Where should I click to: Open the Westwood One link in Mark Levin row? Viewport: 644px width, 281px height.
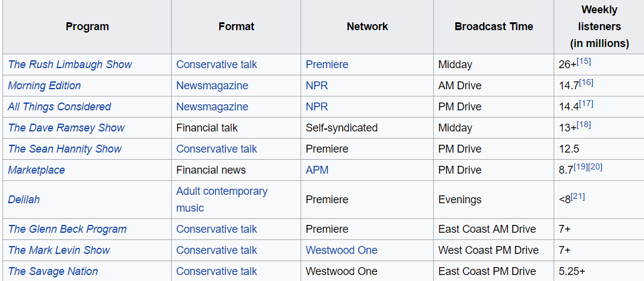click(341, 250)
